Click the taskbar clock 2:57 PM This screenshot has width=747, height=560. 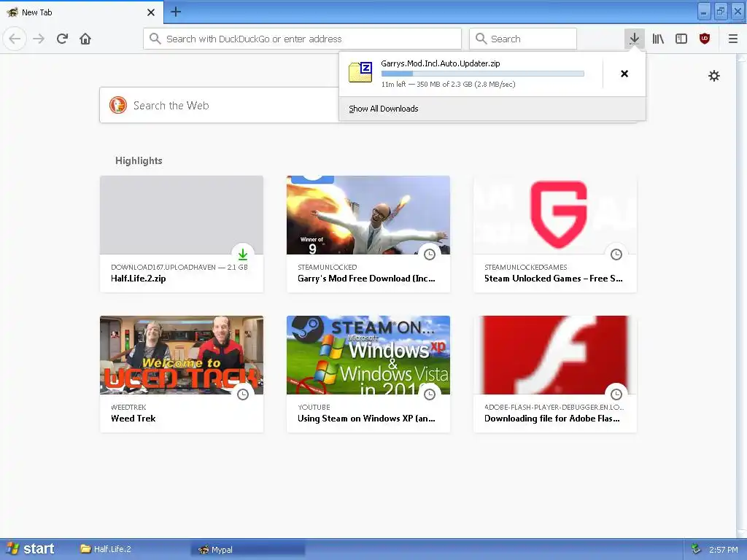tap(723, 550)
